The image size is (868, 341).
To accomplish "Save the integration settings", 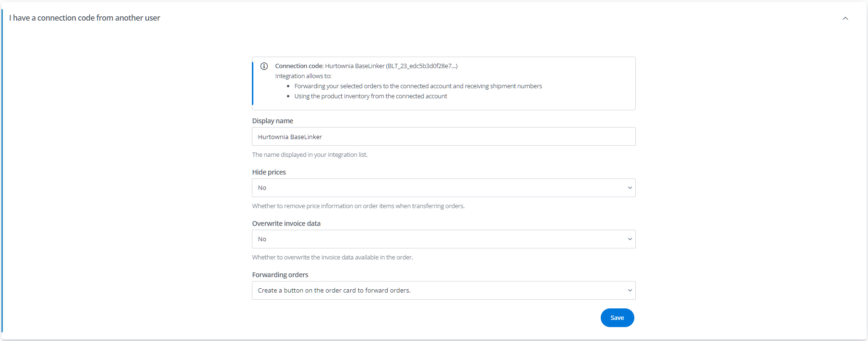I will point(617,318).
